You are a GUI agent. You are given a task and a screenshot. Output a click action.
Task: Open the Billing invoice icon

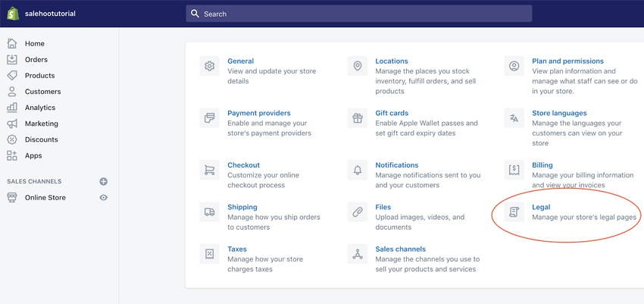[x=514, y=171]
